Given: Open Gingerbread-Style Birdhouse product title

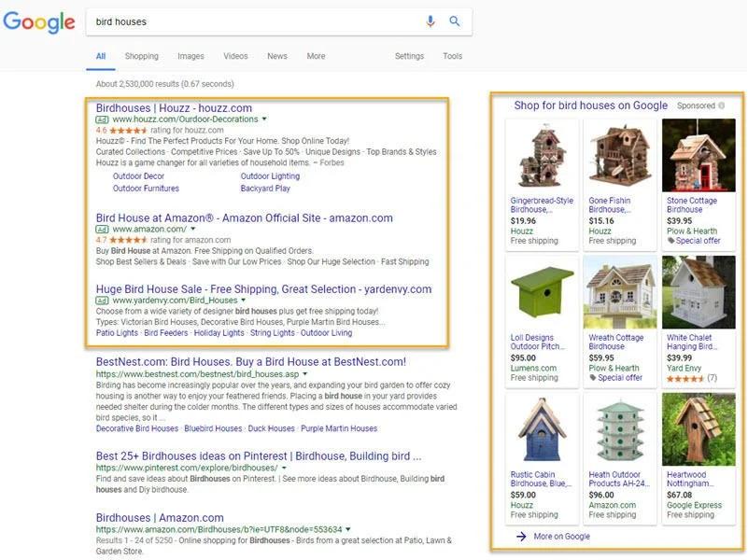Looking at the screenshot, I should point(542,205).
